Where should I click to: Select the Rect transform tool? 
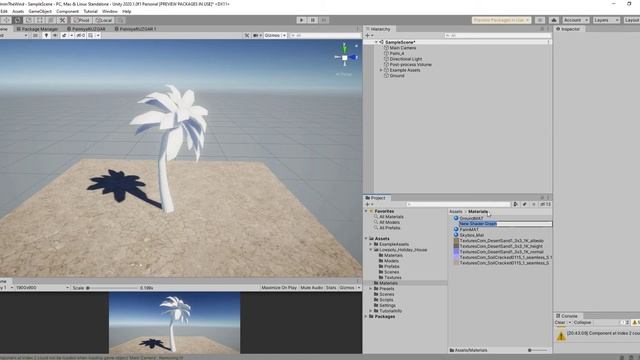coord(40,20)
